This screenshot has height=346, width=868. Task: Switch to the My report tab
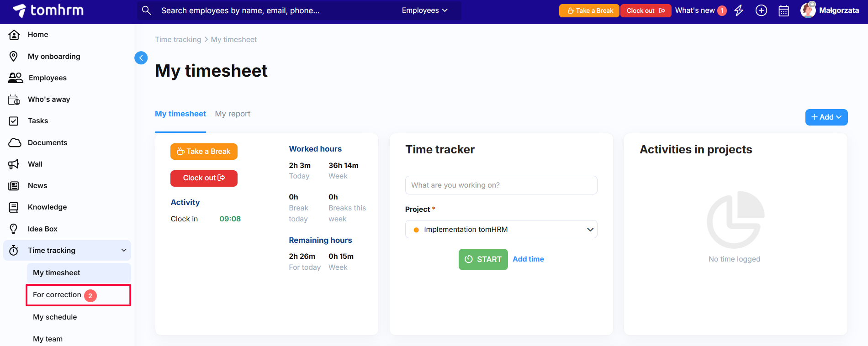tap(233, 114)
